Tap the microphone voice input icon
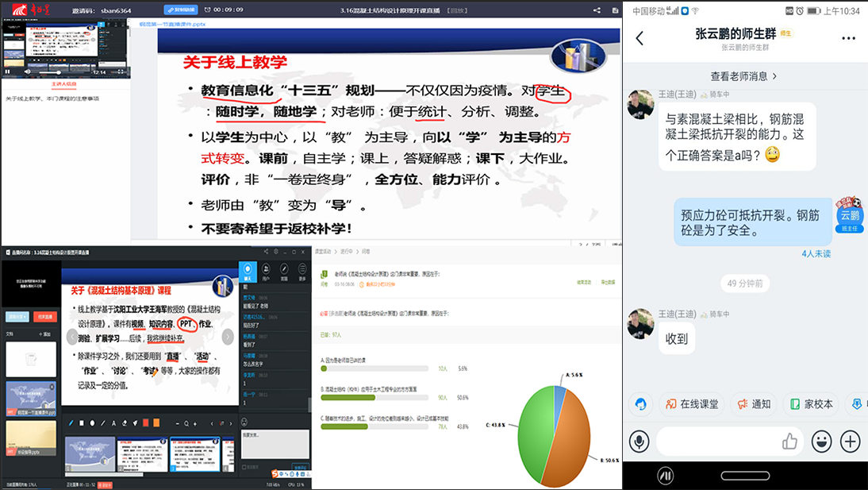Viewport: 868px width, 490px height. coord(639,442)
